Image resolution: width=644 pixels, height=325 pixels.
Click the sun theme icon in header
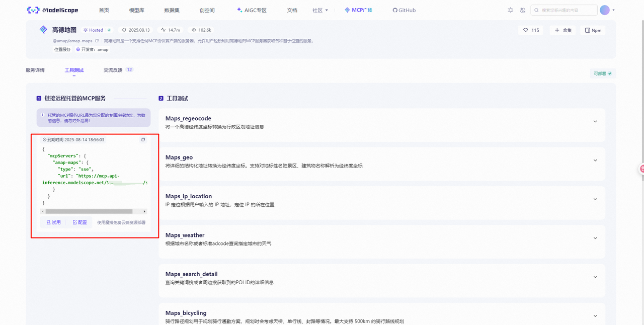[x=510, y=10]
